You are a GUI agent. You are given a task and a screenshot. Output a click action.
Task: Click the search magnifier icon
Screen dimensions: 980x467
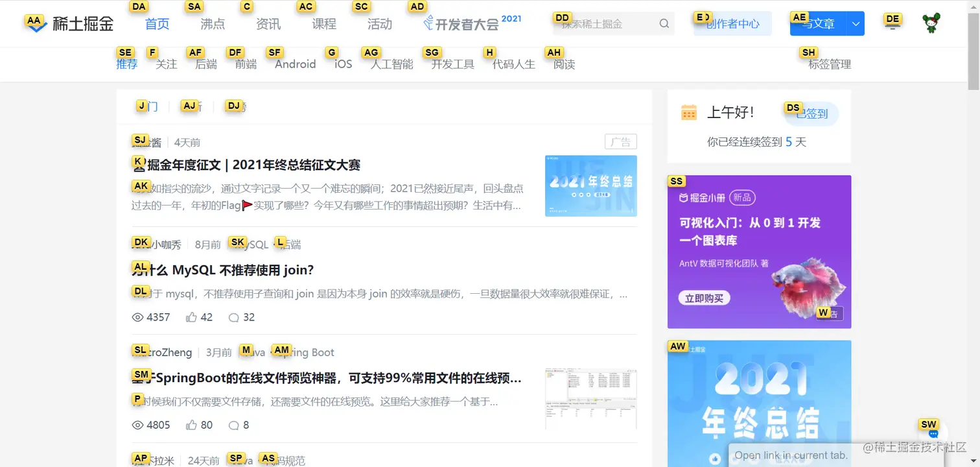[x=664, y=24]
